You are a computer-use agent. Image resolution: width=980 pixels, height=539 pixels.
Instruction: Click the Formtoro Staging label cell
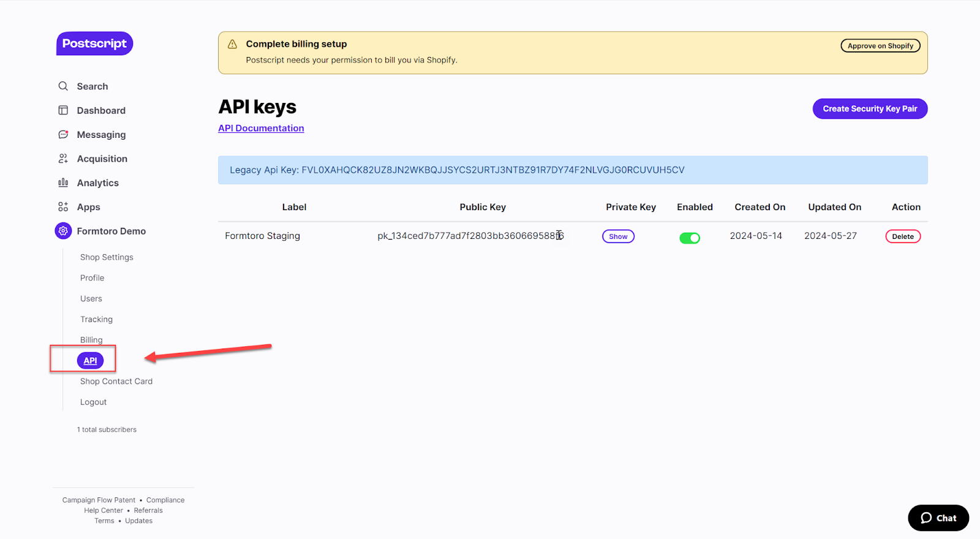point(262,236)
